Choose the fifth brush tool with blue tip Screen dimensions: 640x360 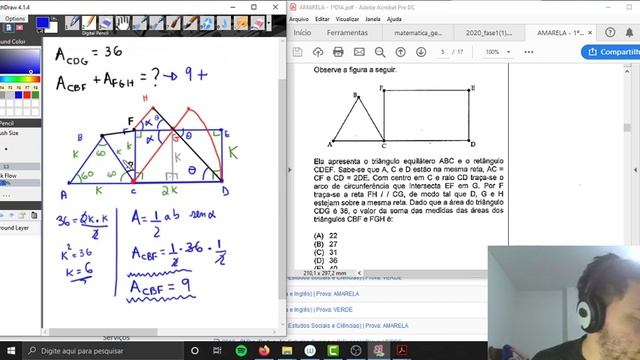click(x=140, y=23)
